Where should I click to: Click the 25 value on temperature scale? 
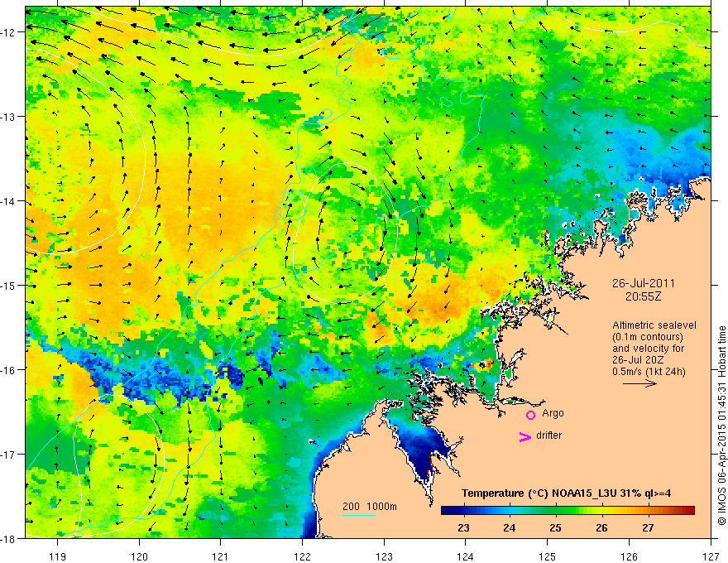click(555, 528)
